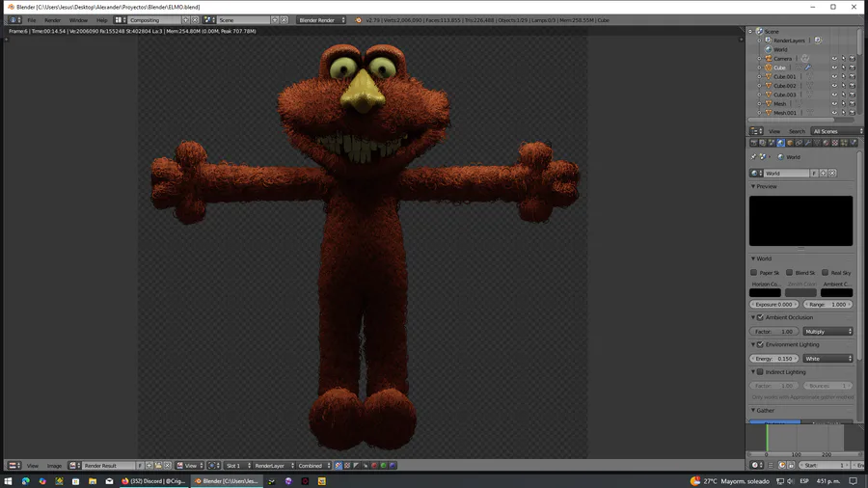Open the outliner Search menu
Viewport: 868px width, 488px height.
click(x=797, y=131)
